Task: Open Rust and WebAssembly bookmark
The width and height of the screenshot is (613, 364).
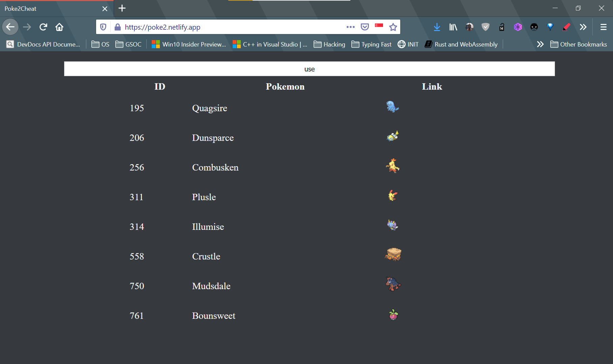Action: [461, 44]
